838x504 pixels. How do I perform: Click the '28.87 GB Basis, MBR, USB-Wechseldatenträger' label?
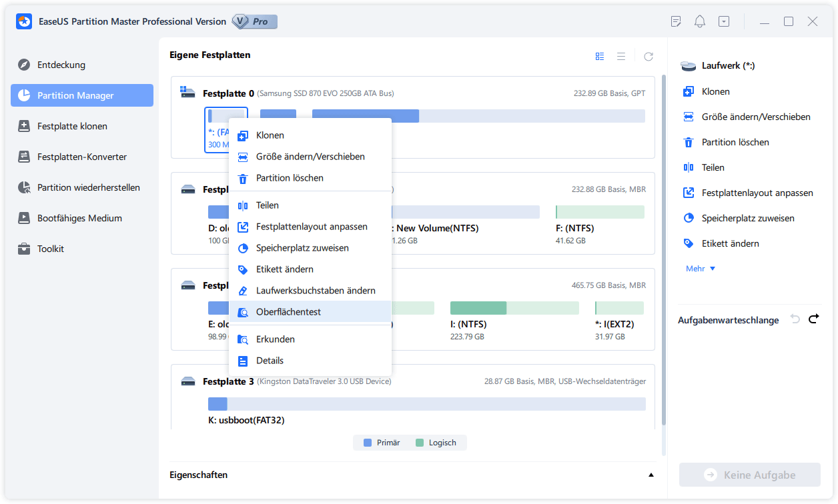pos(565,381)
